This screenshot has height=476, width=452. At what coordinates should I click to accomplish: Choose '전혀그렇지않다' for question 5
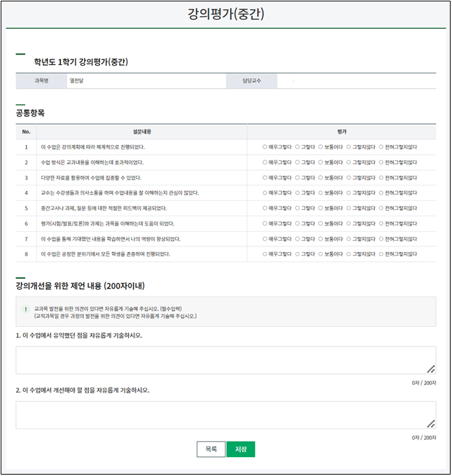pyautogui.click(x=381, y=208)
